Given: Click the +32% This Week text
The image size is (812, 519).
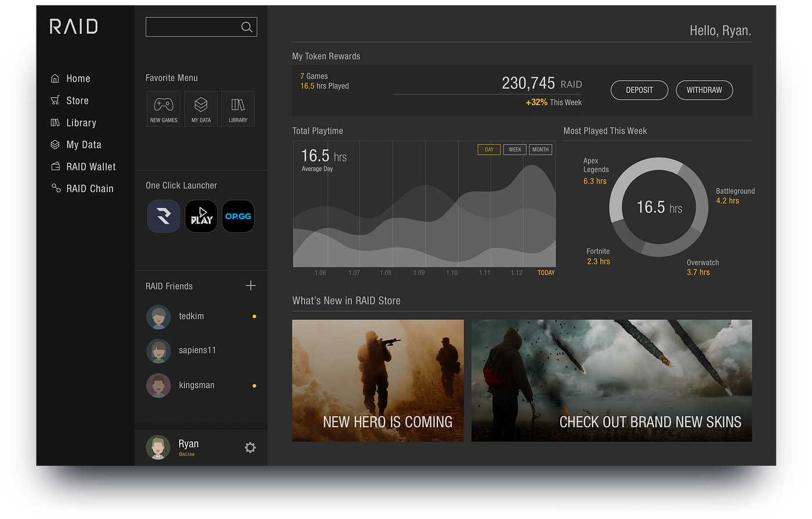Looking at the screenshot, I should (x=554, y=102).
